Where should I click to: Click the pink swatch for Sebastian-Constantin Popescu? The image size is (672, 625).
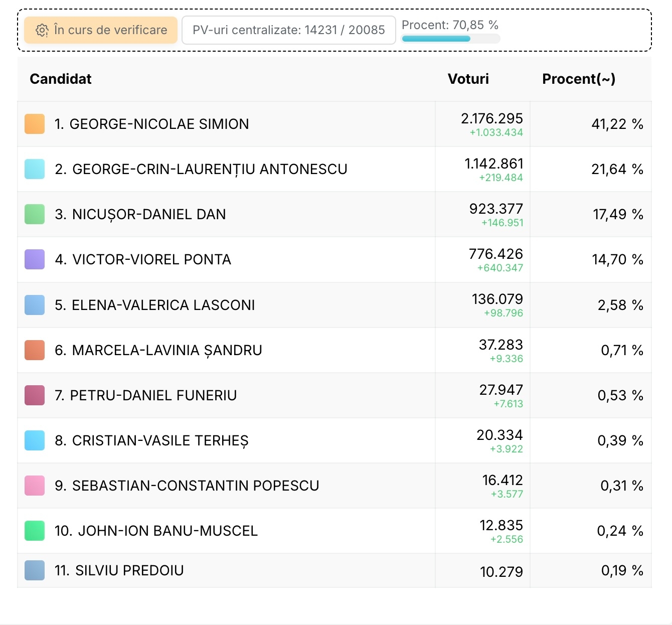pyautogui.click(x=35, y=486)
